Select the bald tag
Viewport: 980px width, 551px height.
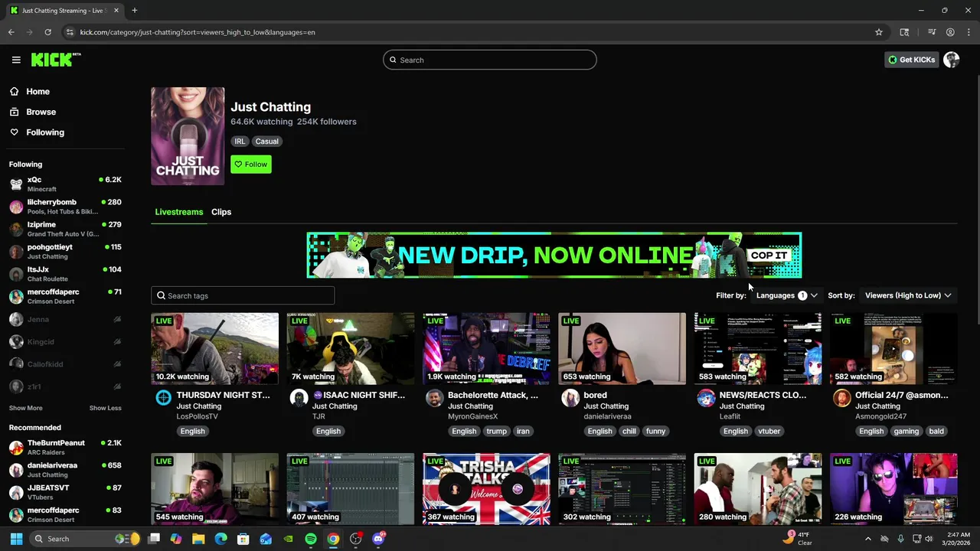(x=936, y=432)
